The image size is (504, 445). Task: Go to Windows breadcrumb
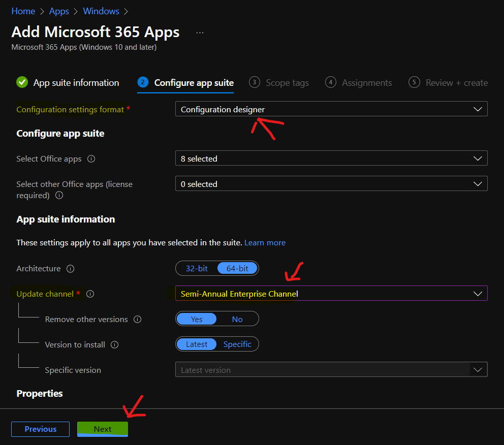[101, 11]
